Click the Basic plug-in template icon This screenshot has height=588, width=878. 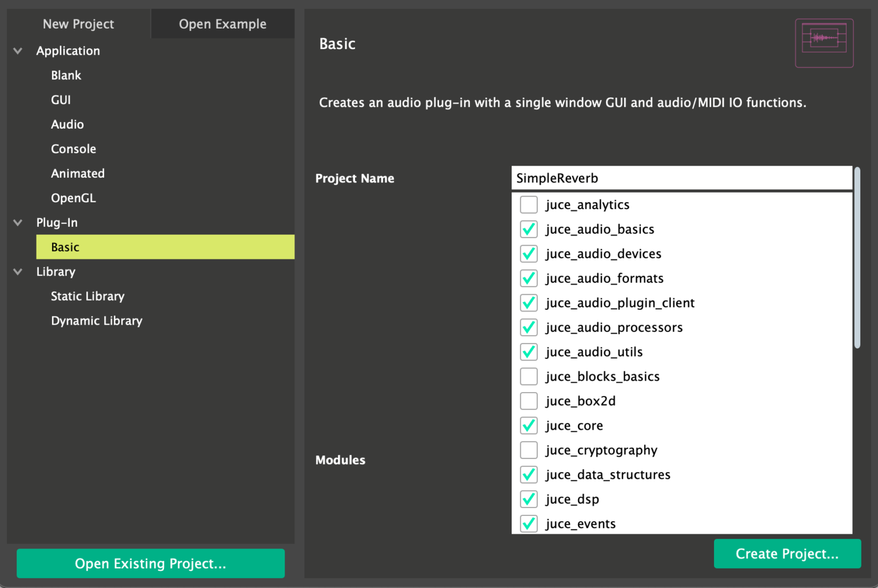coord(824,43)
